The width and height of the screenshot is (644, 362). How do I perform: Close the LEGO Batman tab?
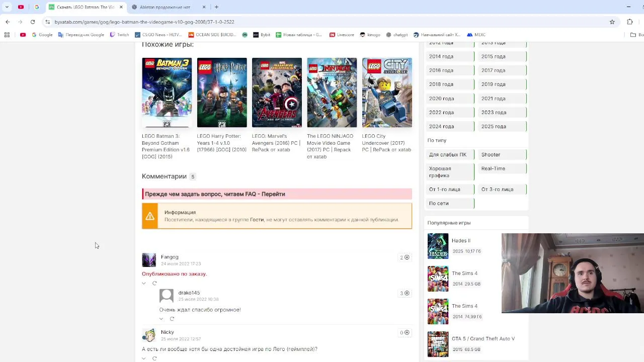click(x=121, y=7)
